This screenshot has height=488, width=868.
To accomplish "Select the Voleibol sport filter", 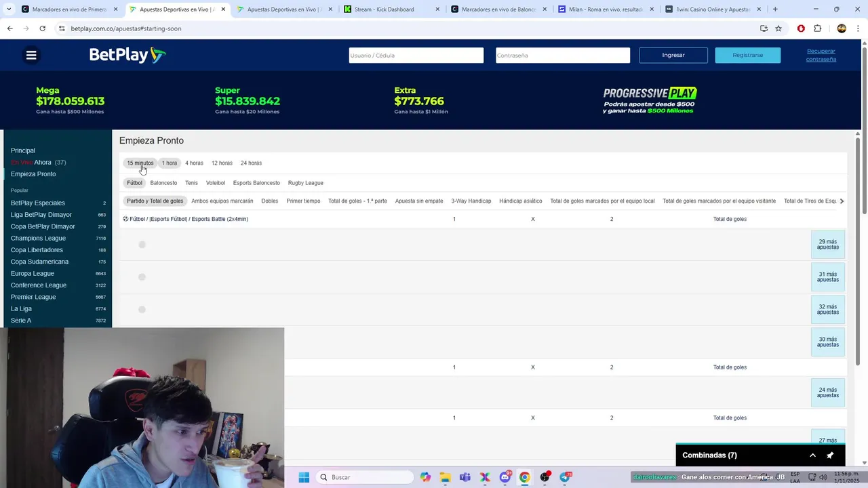I will pos(216,183).
